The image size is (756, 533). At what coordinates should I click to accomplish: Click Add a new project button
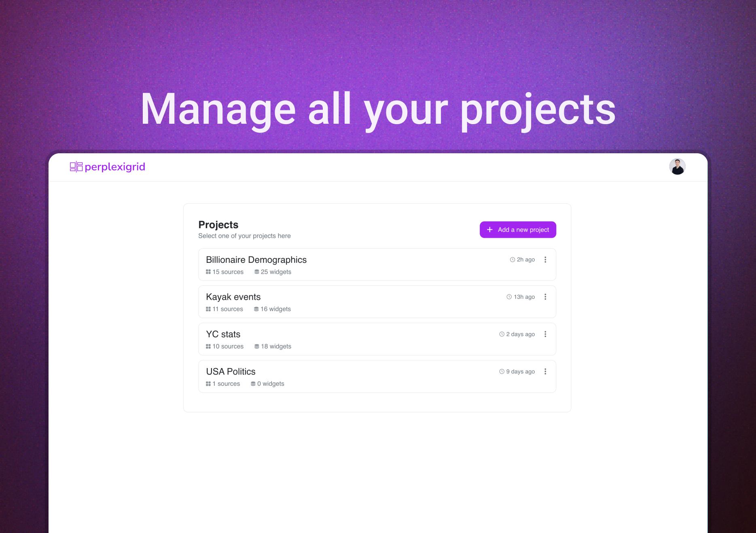518,230
